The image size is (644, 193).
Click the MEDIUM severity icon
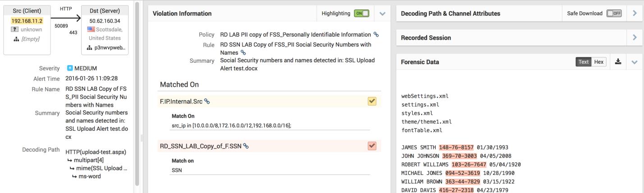coord(69,68)
